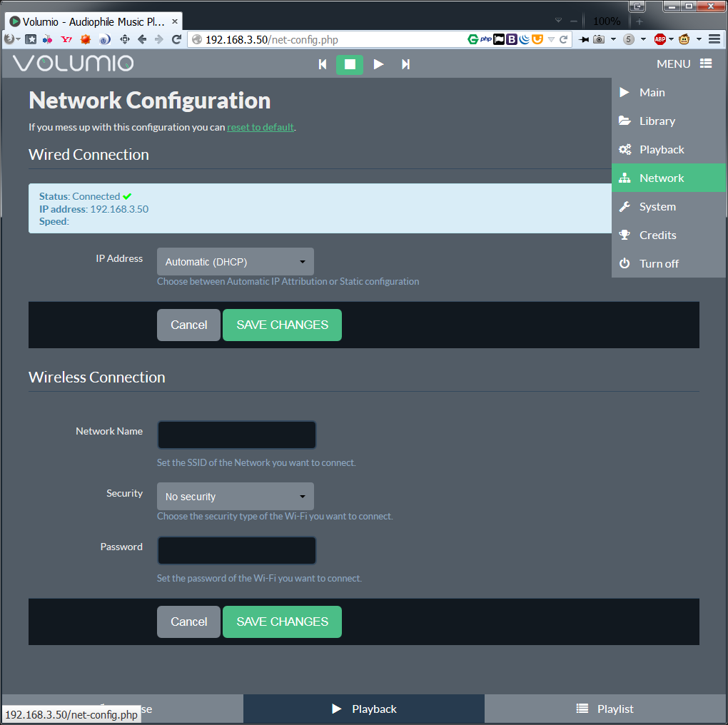Open Playback settings in the menu
Viewport: 728px width, 725px height.
click(669, 149)
